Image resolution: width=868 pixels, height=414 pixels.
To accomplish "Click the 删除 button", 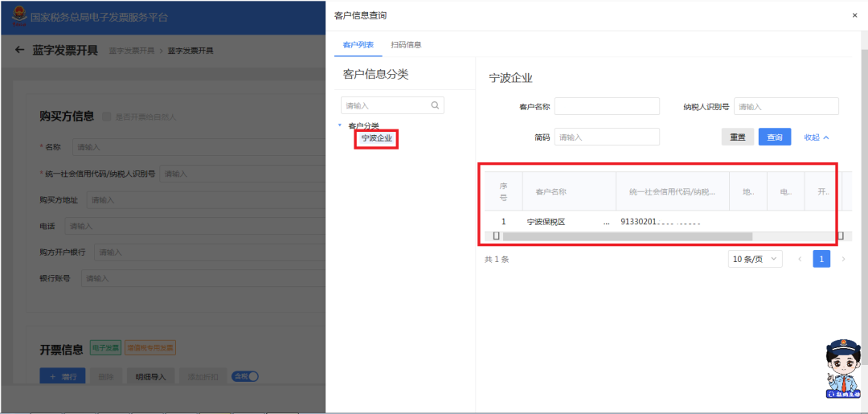I will [106, 377].
